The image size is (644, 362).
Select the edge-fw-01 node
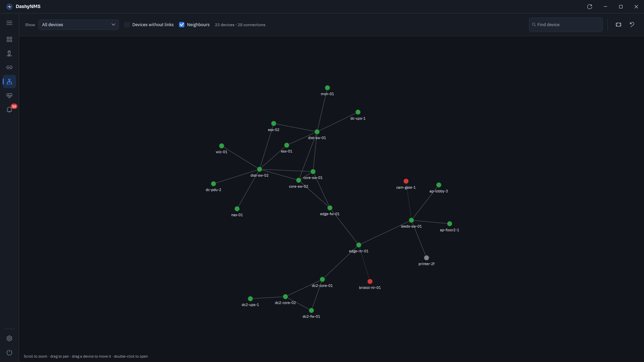330,208
